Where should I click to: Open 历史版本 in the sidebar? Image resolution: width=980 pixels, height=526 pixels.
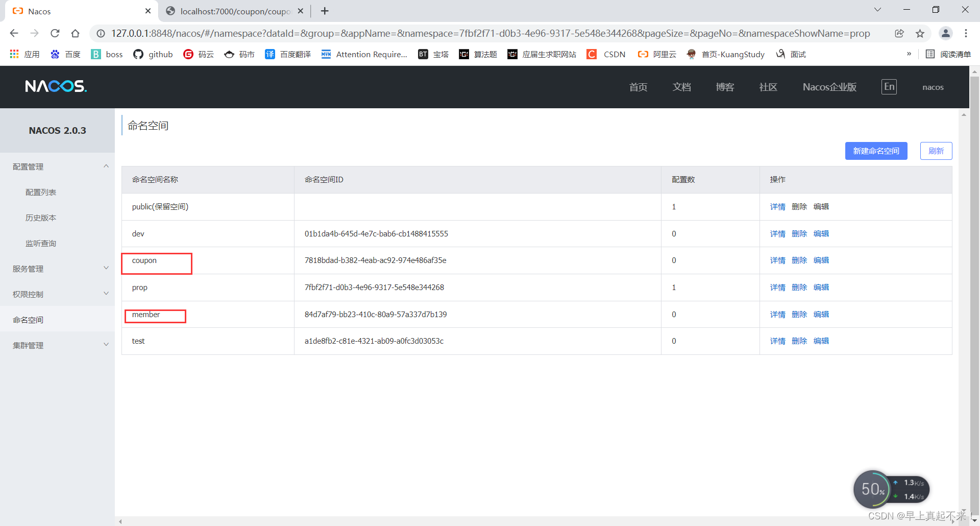(41, 218)
